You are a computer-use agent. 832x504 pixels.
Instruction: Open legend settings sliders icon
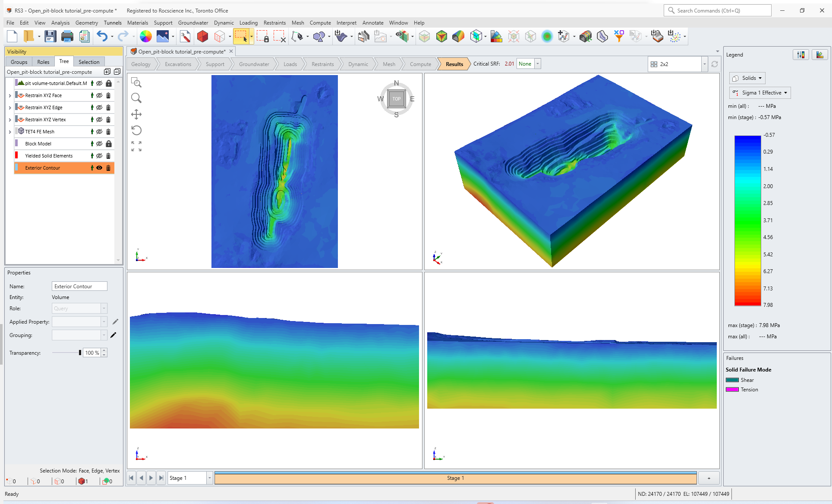[801, 55]
